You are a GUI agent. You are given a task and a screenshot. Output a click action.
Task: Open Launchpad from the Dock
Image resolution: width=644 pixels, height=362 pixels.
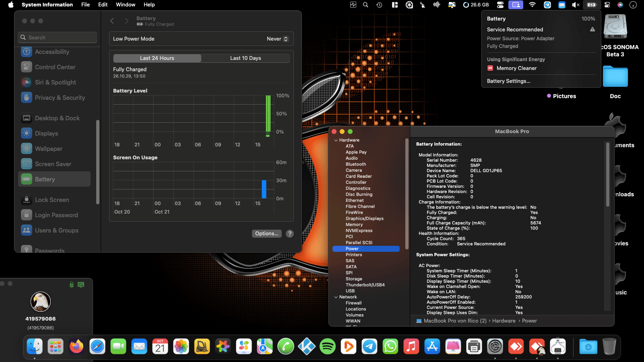pos(56,346)
